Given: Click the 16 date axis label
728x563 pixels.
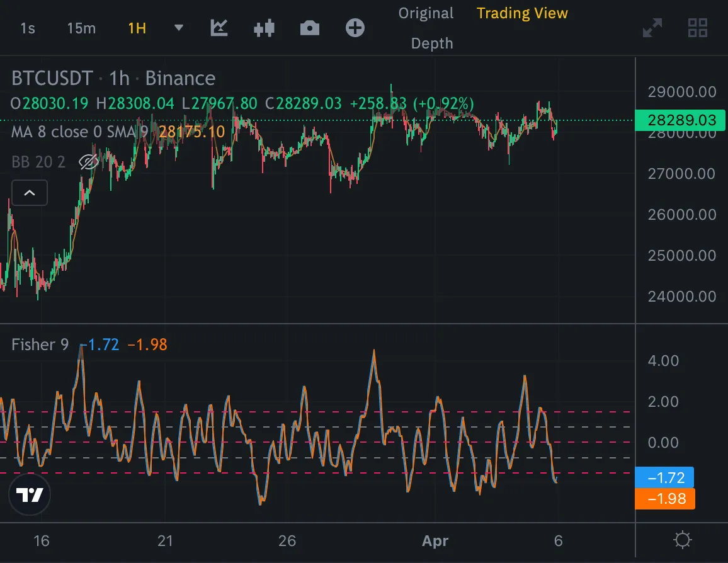Looking at the screenshot, I should click(42, 541).
